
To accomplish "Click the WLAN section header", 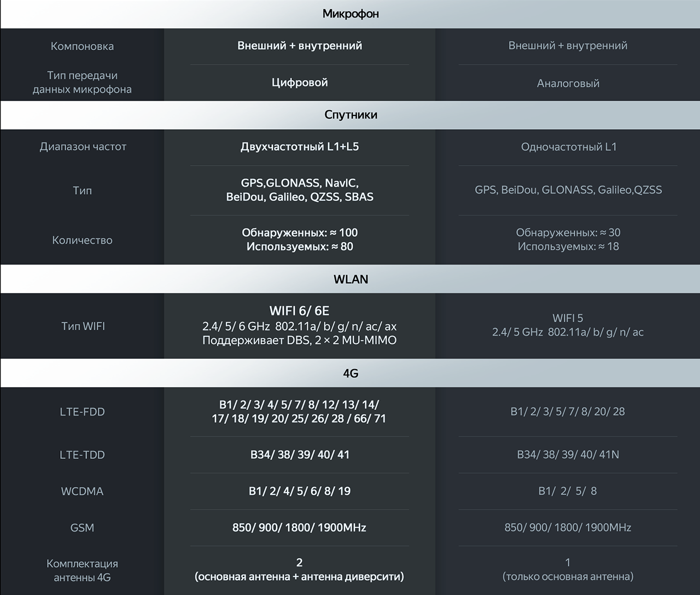I will click(x=351, y=279).
